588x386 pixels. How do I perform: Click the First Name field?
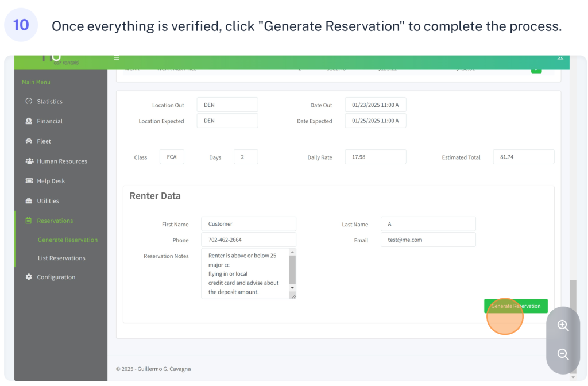click(248, 224)
